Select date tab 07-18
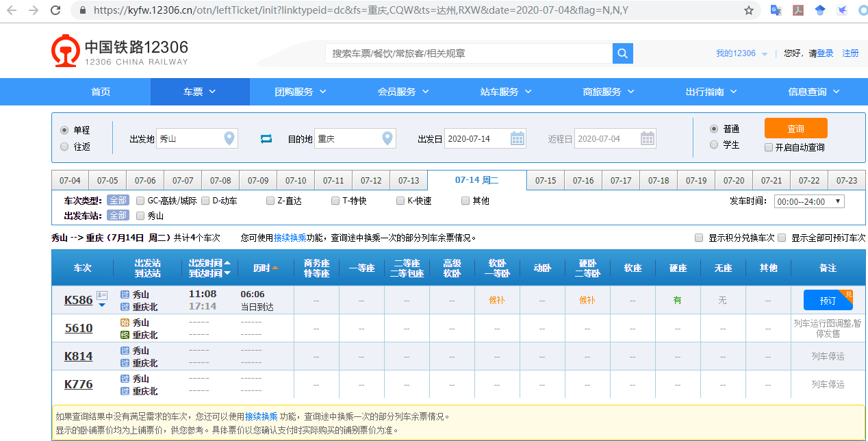868x441 pixels. (659, 181)
